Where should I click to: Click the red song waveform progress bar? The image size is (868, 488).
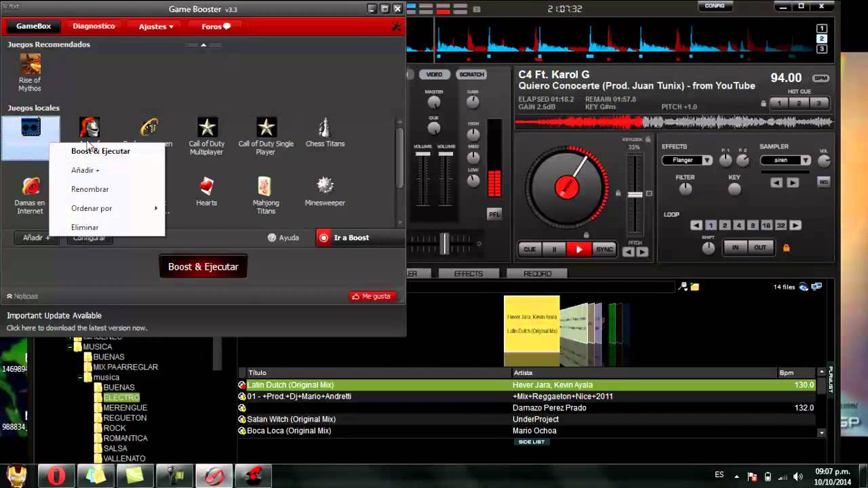pyautogui.click(x=673, y=122)
